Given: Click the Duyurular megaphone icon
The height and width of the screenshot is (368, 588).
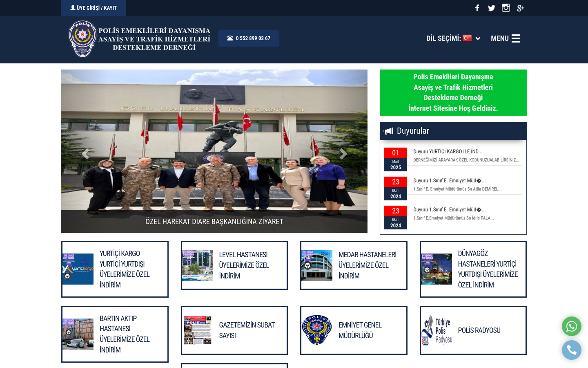Looking at the screenshot, I should (x=388, y=131).
